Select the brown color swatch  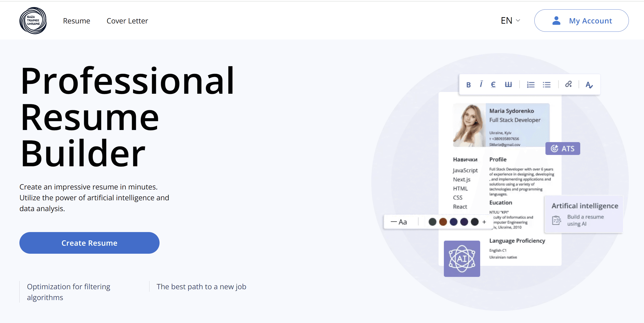coord(443,222)
